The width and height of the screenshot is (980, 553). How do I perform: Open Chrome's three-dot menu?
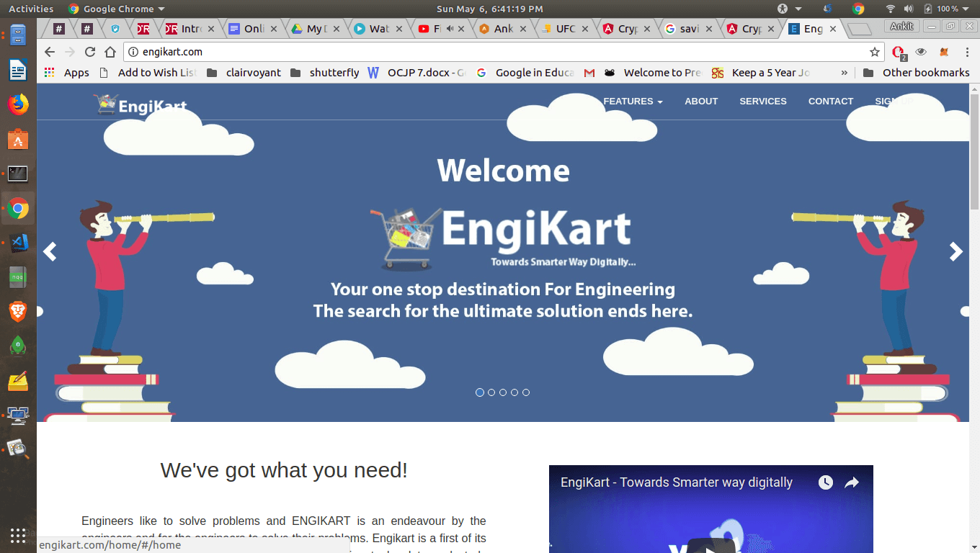pyautogui.click(x=968, y=52)
